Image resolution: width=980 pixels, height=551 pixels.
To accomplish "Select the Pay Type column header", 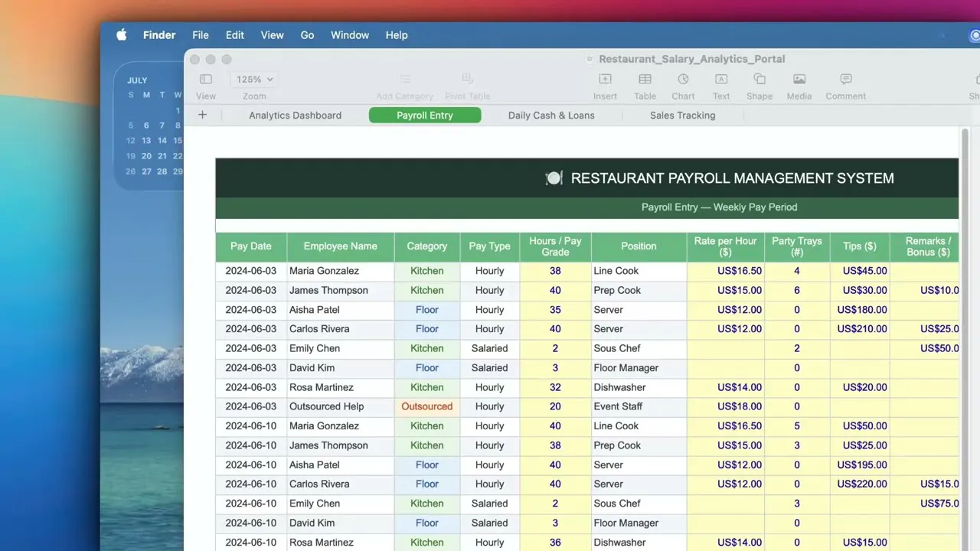I will (489, 246).
